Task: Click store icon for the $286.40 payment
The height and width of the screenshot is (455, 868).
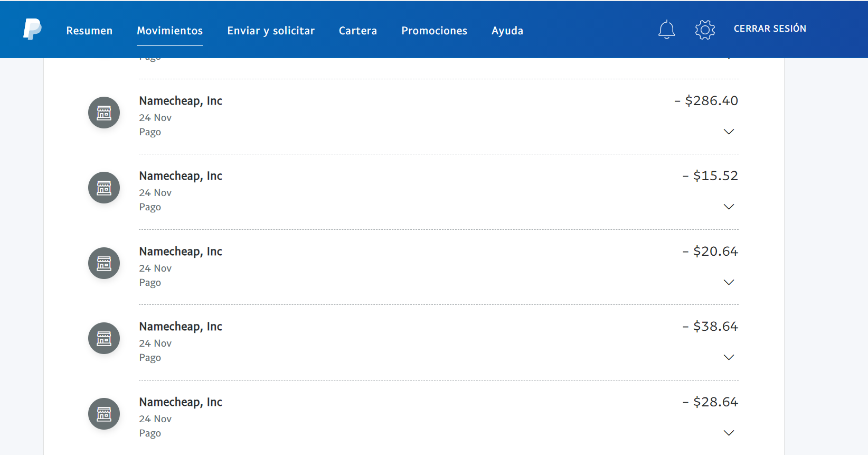Action: [104, 113]
